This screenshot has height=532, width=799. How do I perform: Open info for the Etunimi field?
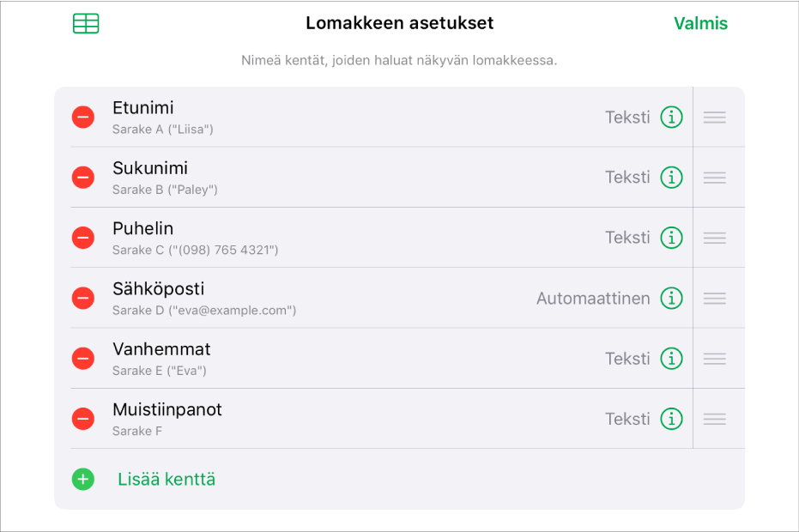[x=672, y=117]
